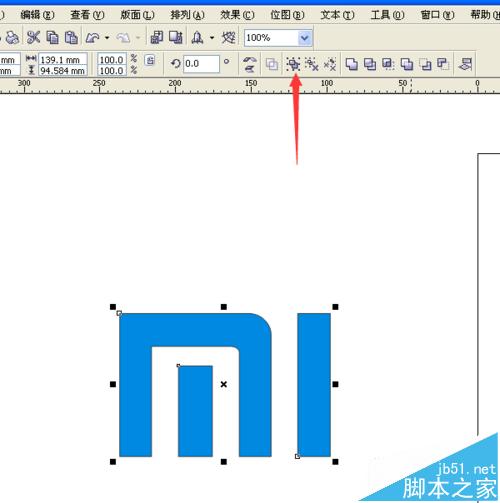The height and width of the screenshot is (503, 500).
Task: Select the right blue vertical bar
Action: pos(314,385)
